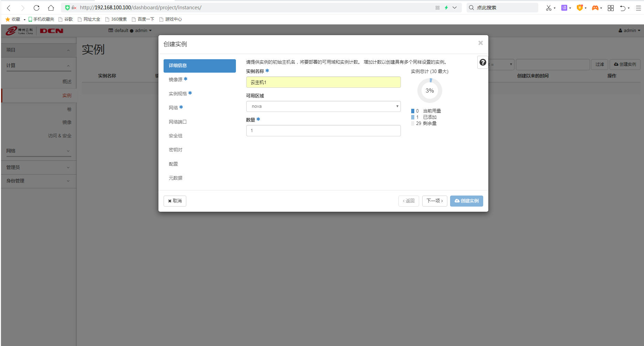Click the green lightning speed icon

(x=446, y=8)
